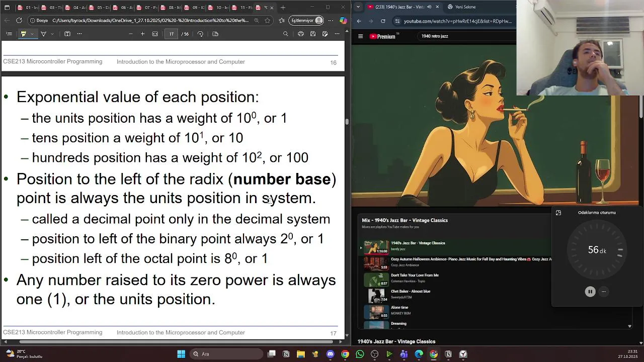
Task: Open the PDF search magnifier
Action: [286, 34]
